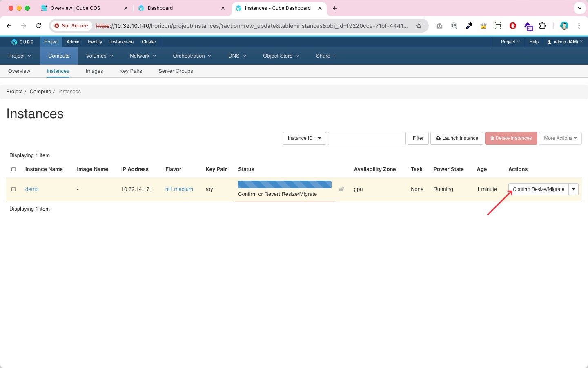The height and width of the screenshot is (368, 588).
Task: Open a new browser tab
Action: (335, 8)
